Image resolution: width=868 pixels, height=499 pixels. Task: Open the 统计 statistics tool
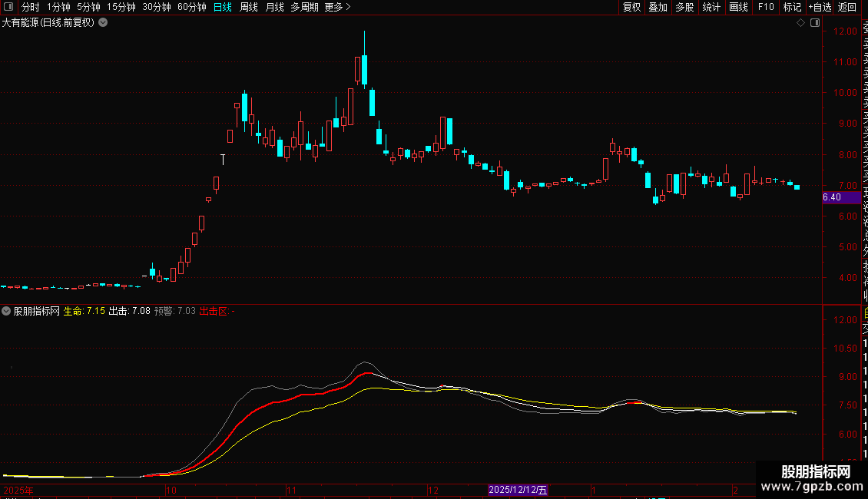tap(711, 7)
